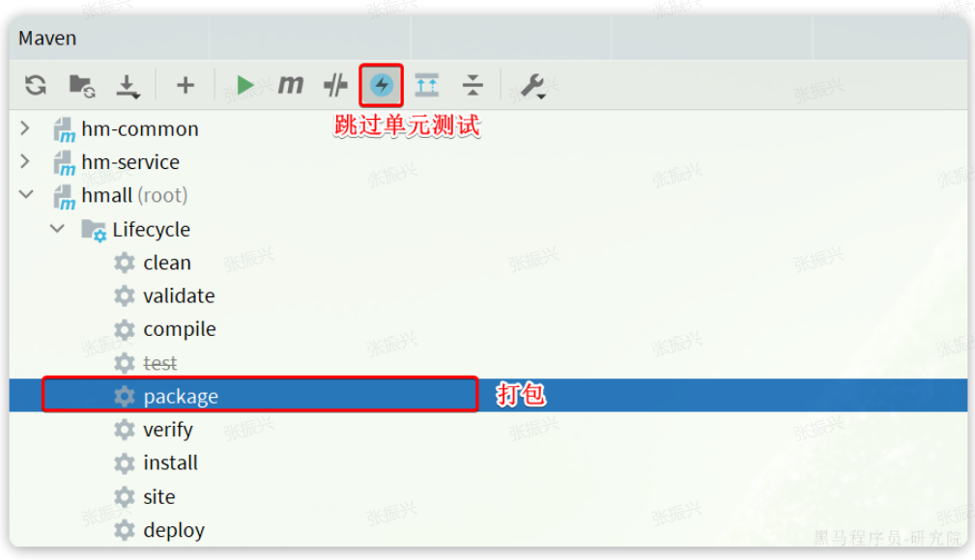Add Maven project plus icon

(185, 85)
